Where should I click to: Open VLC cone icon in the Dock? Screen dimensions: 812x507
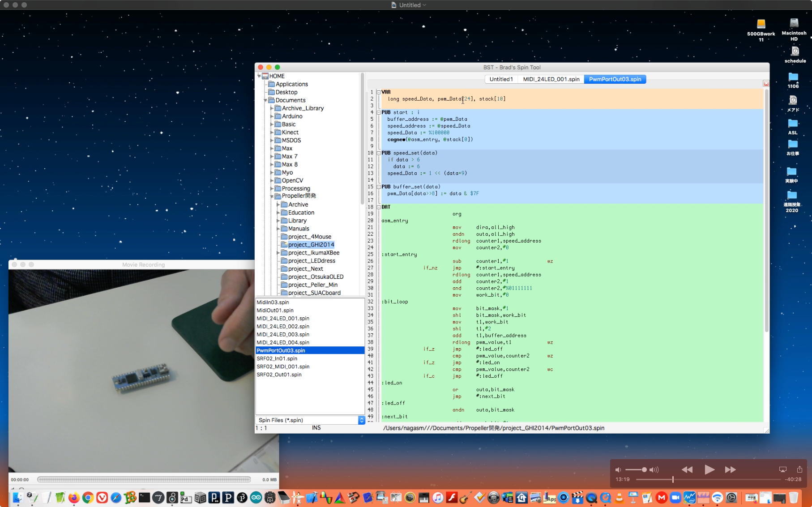[620, 498]
